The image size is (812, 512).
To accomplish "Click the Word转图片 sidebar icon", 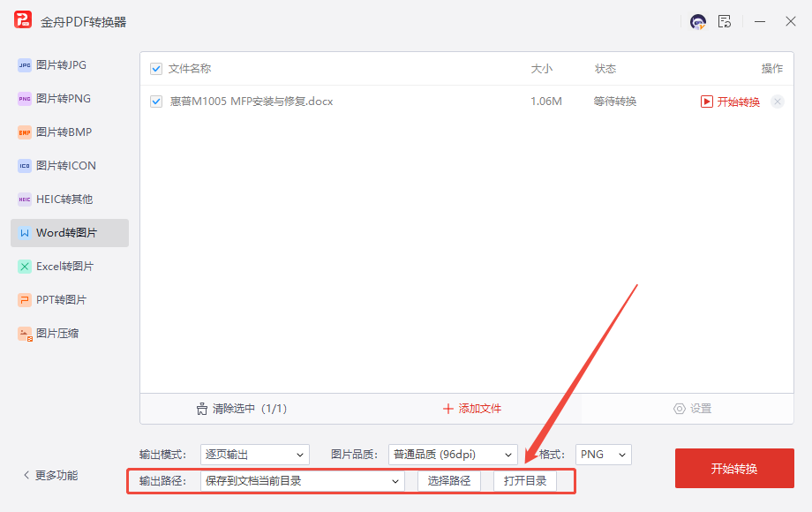I will [25, 233].
